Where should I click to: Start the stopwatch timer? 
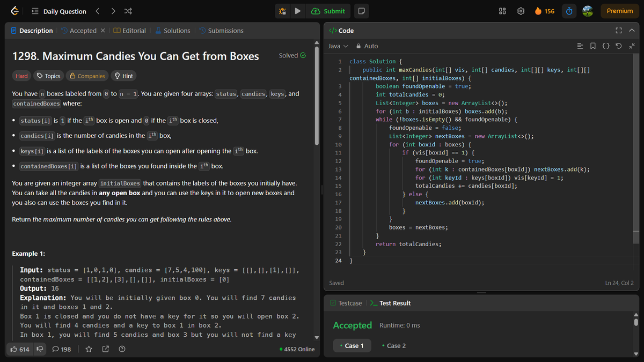(x=569, y=11)
